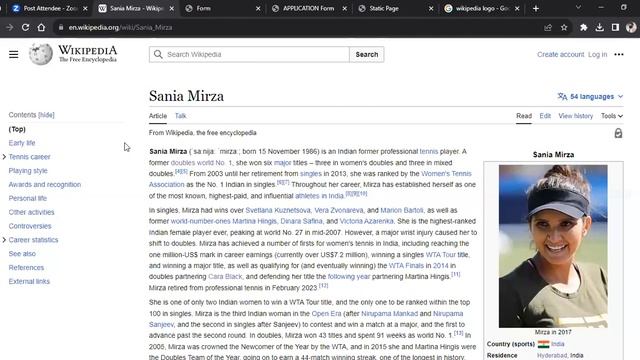
Task: Expand the Tennis career contents section
Action: coord(4,157)
